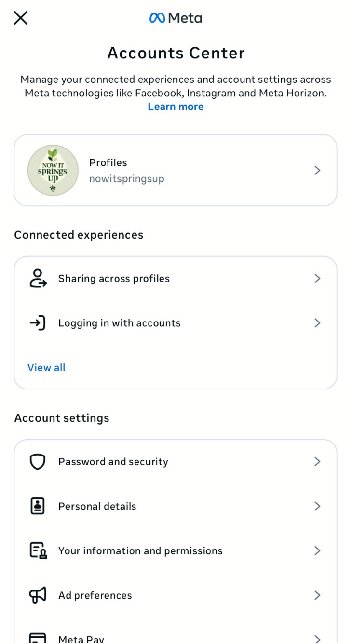This screenshot has height=644, width=352.
Task: Expand Logging in with accounts chevron
Action: pos(317,323)
